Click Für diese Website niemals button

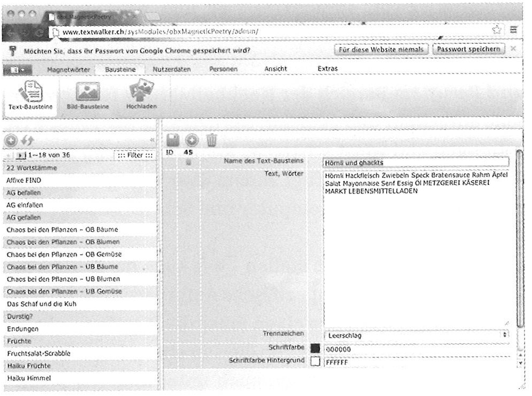pyautogui.click(x=381, y=50)
